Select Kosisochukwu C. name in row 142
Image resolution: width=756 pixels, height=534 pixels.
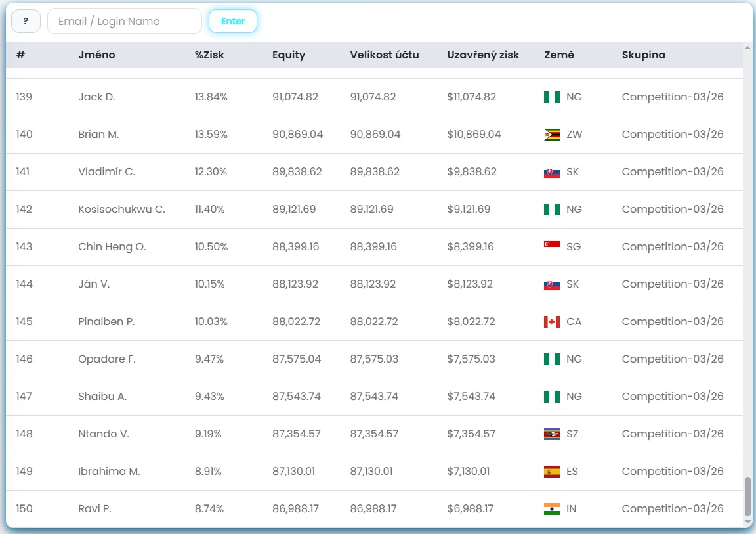coord(121,210)
